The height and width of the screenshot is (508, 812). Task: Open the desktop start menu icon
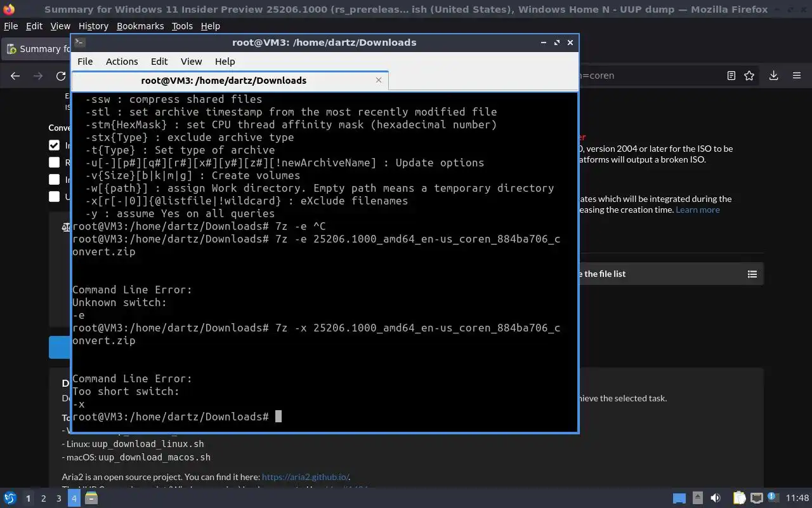pos(10,498)
